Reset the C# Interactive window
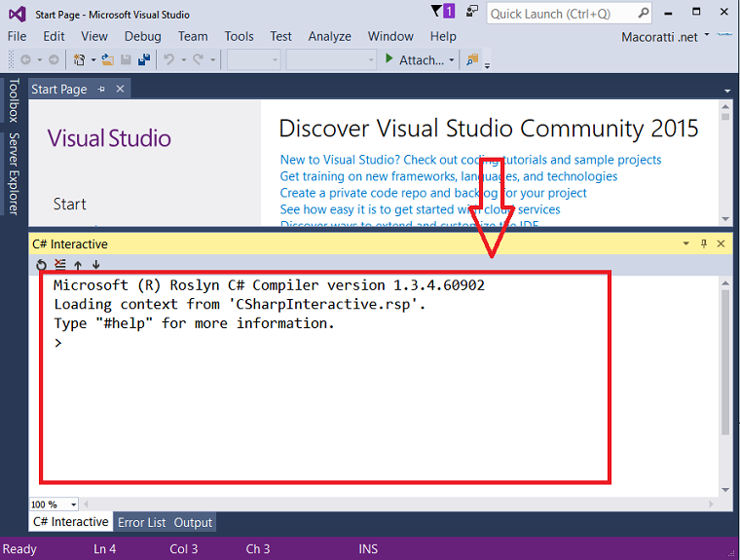This screenshot has height=560, width=740. click(42, 265)
